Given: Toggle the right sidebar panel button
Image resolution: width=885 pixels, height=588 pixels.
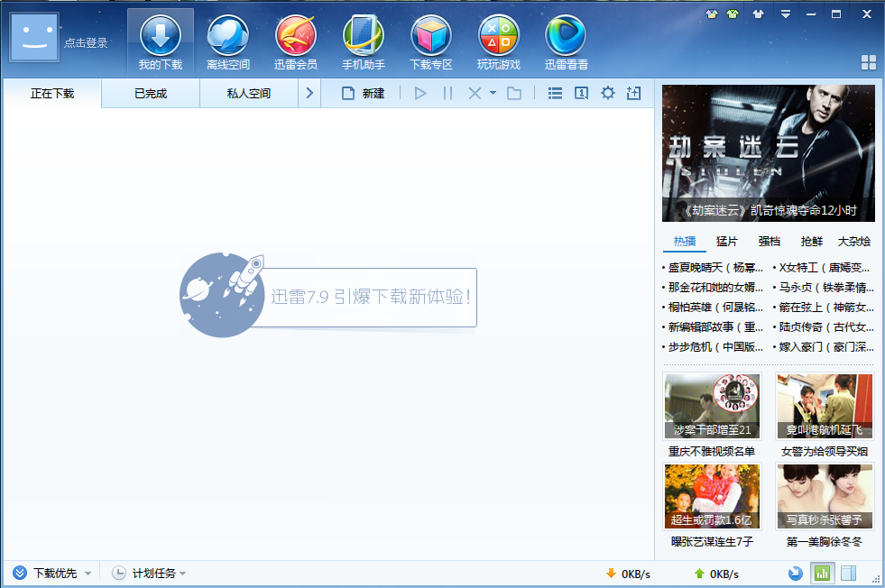Looking at the screenshot, I should click(848, 574).
